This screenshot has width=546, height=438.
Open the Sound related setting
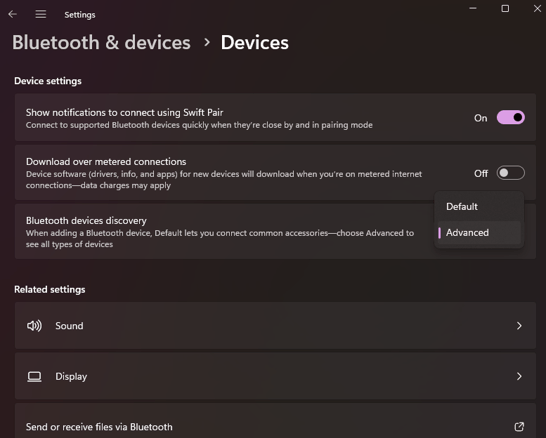[275, 326]
